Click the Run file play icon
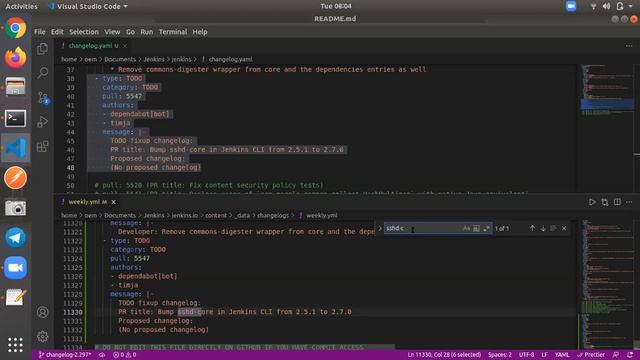The image size is (640, 360). tap(592, 202)
